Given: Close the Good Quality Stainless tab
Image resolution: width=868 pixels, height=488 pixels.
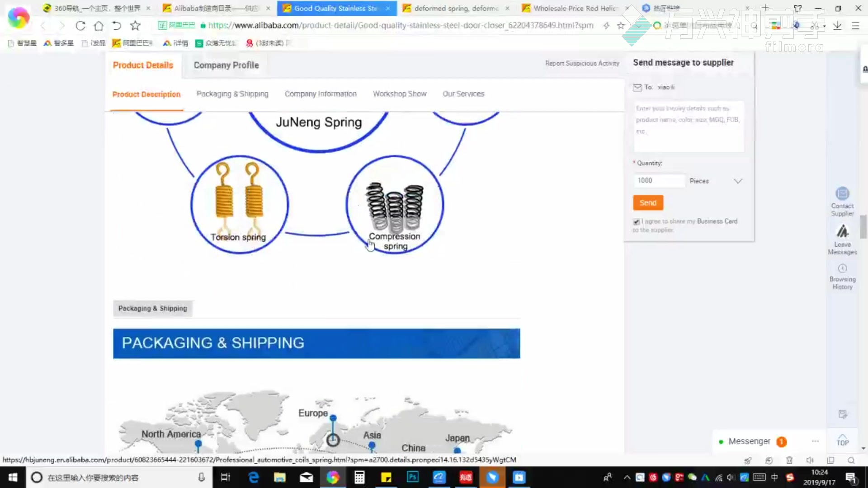Looking at the screenshot, I should [388, 8].
